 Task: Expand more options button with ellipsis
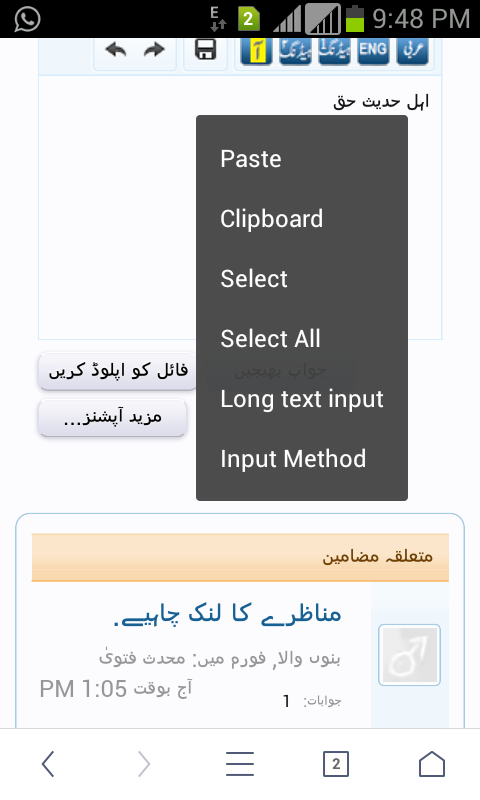pyautogui.click(x=112, y=417)
